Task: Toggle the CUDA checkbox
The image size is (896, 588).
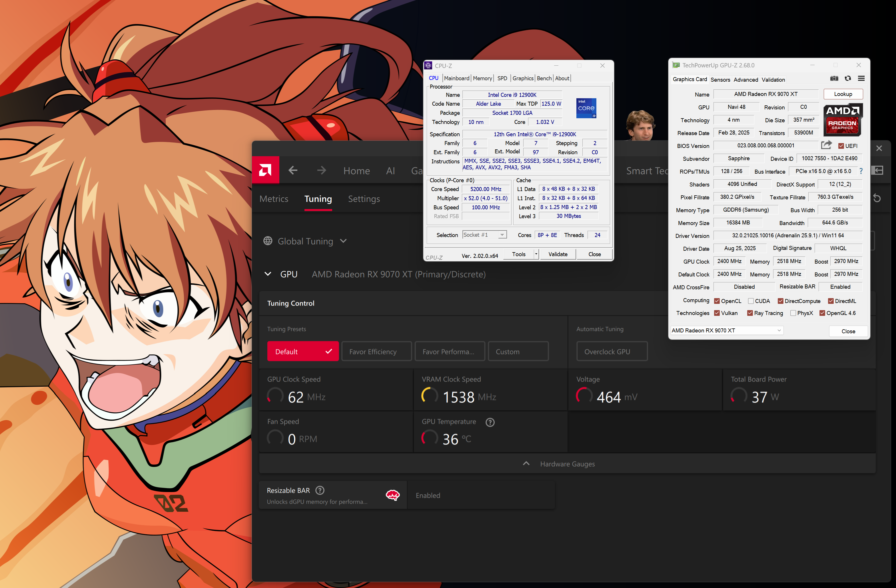Action: [751, 301]
